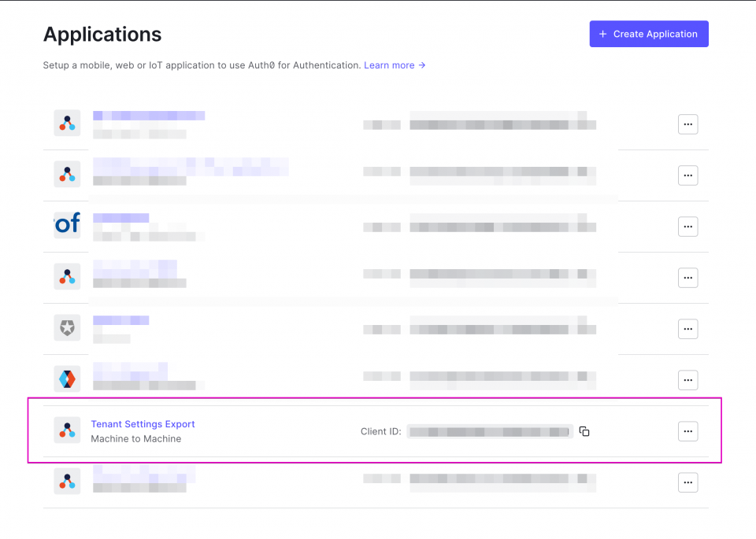756x539 pixels.
Task: Click the gray shield application icon
Action: pos(66,327)
